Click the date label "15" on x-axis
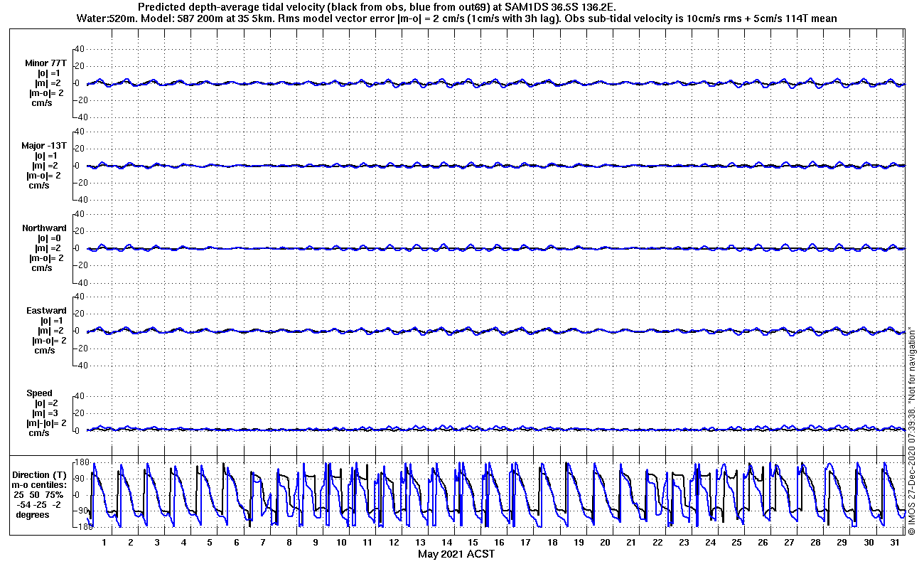The height and width of the screenshot is (569, 924). point(473,543)
